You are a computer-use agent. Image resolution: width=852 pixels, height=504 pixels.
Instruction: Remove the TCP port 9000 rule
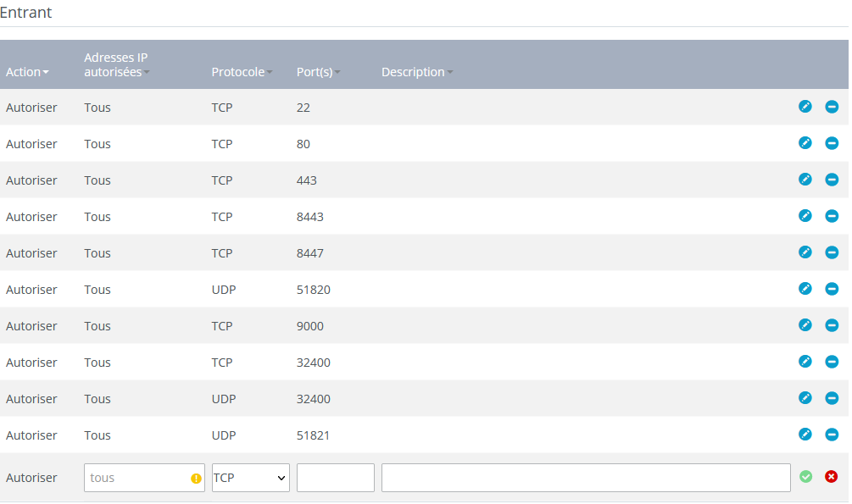tap(831, 325)
